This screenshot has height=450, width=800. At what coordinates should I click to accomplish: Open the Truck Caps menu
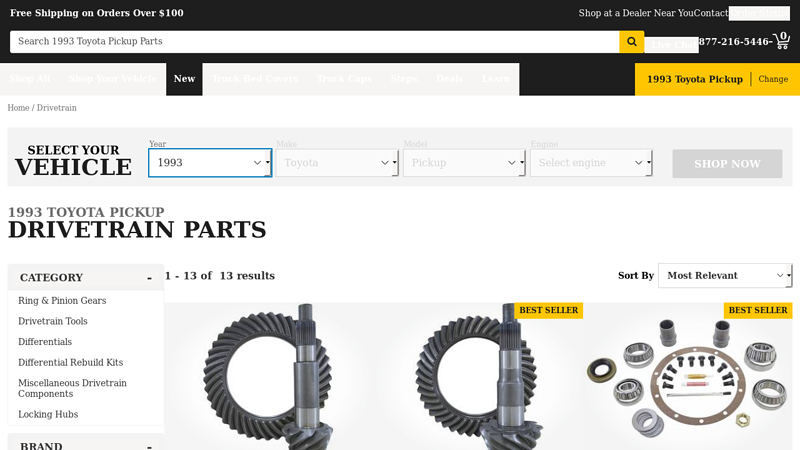click(344, 79)
